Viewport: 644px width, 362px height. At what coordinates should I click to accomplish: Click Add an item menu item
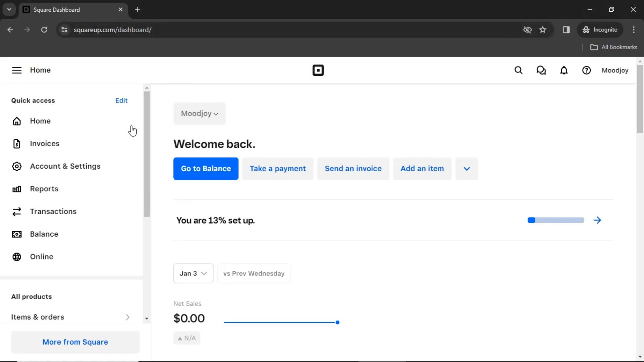point(422,168)
